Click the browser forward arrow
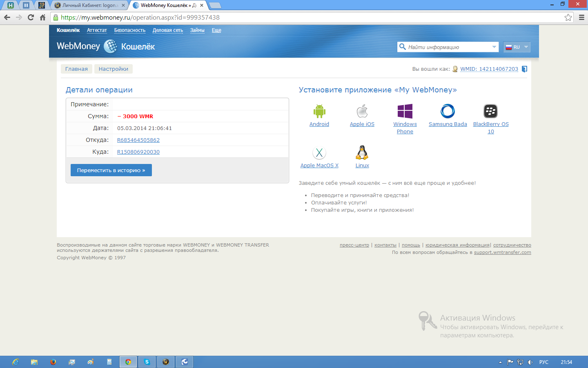The image size is (588, 368). (x=19, y=17)
